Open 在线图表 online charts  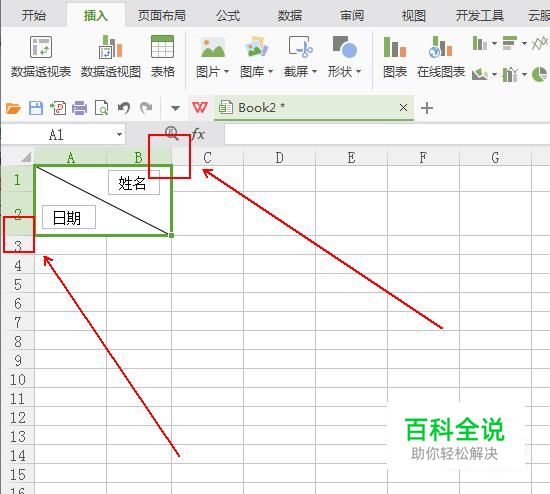pos(441,56)
